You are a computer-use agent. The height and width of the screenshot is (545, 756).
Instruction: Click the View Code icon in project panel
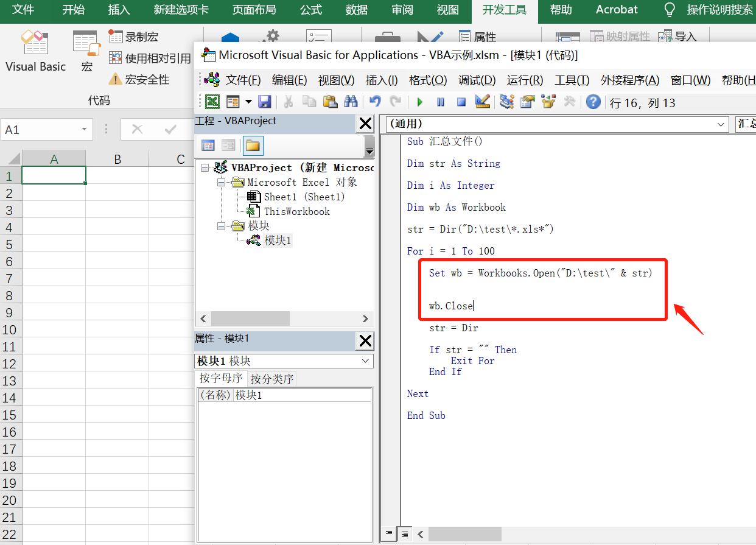pyautogui.click(x=208, y=146)
